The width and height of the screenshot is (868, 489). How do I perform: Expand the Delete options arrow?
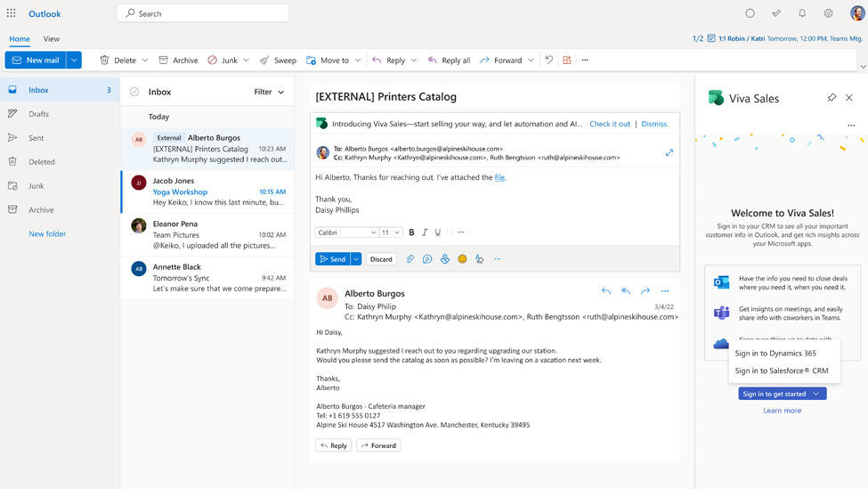(144, 60)
